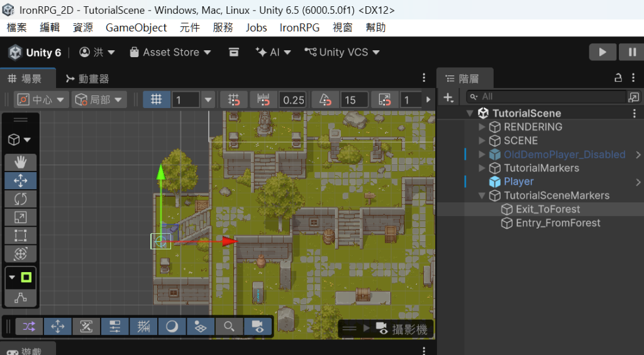Open the view tool mode cube dropdown
Image resolution: width=644 pixels, height=355 pixels.
click(x=19, y=139)
